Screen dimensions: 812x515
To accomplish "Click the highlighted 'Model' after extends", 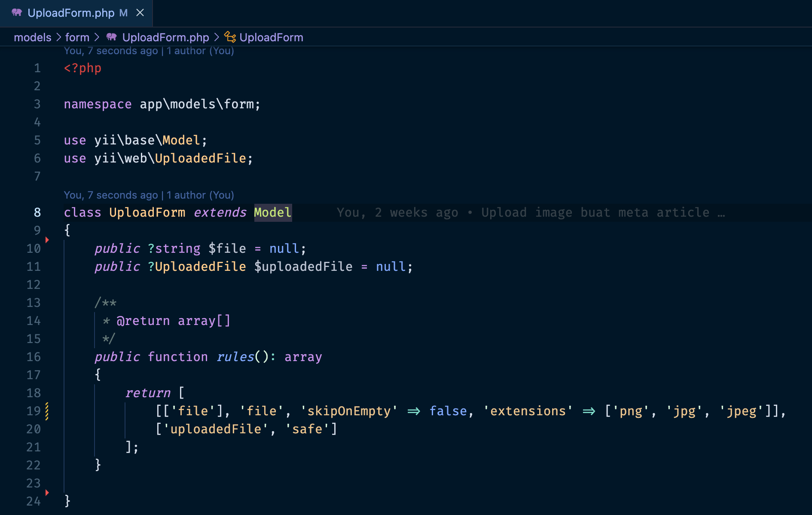I will point(273,212).
